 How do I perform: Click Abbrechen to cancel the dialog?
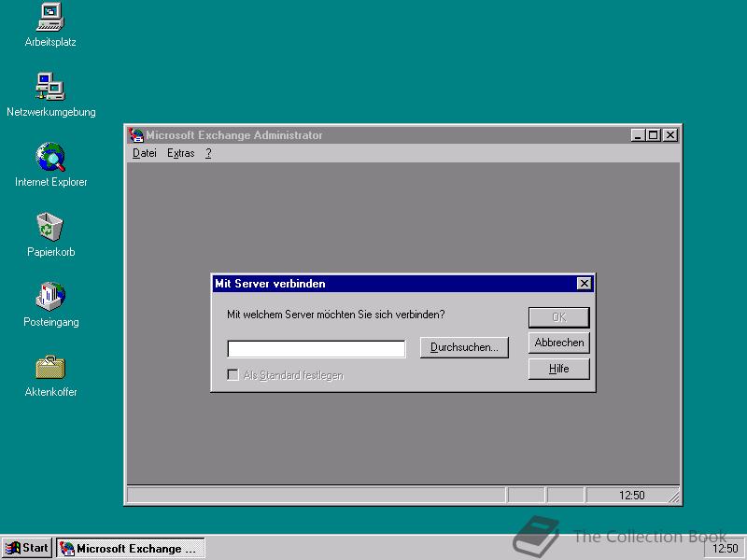tap(558, 343)
